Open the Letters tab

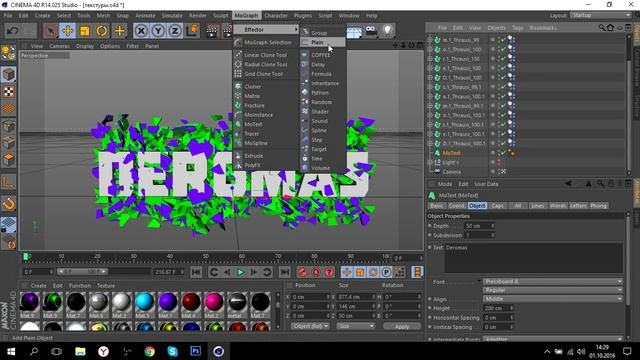(578, 206)
